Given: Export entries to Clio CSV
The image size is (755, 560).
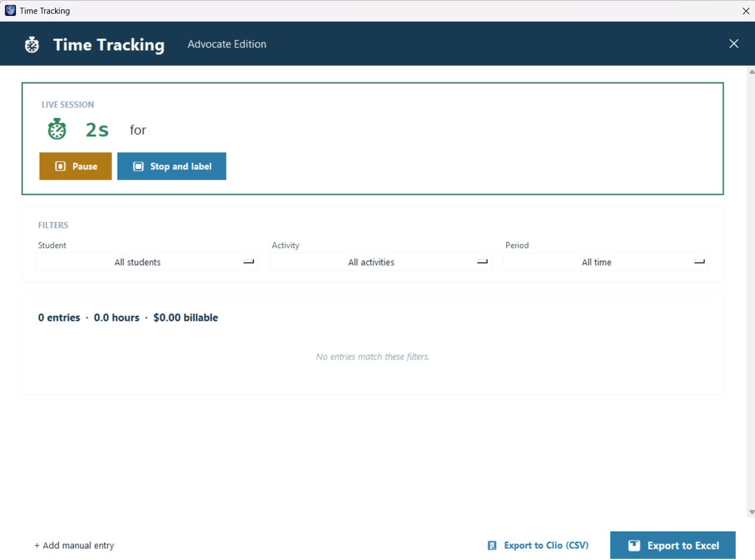Looking at the screenshot, I should (538, 546).
